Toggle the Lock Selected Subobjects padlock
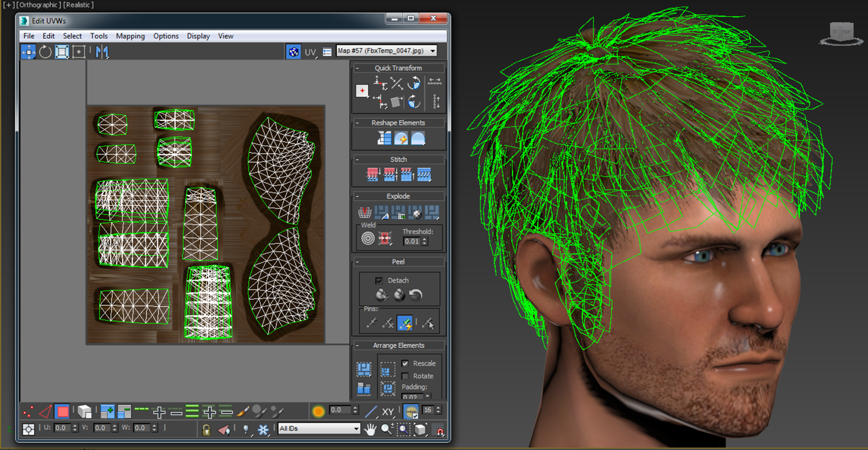Screen dimensions: 868x450 206,430
